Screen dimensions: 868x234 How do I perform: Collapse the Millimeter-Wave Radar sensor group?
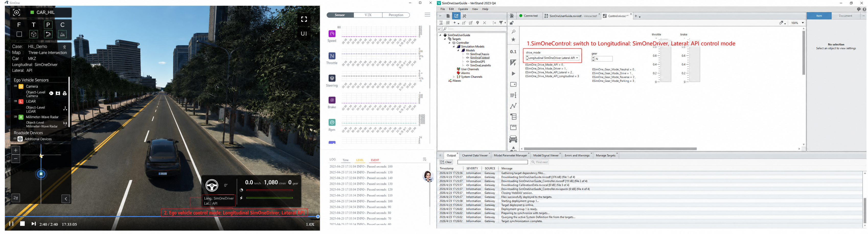coord(15,116)
